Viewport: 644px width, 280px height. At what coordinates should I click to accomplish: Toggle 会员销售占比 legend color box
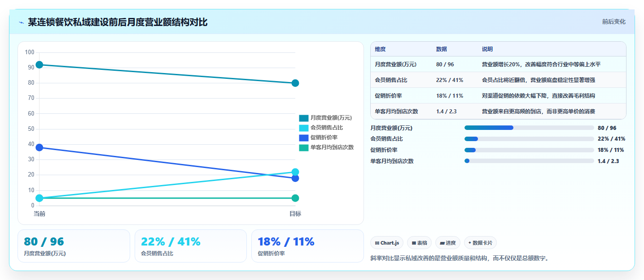[304, 128]
